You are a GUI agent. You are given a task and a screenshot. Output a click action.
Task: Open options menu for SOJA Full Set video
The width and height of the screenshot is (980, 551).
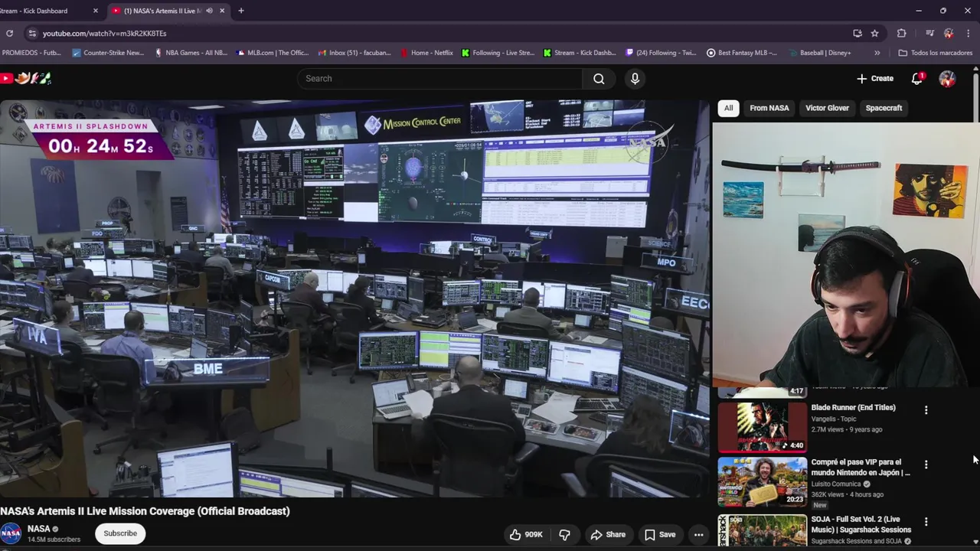(926, 522)
